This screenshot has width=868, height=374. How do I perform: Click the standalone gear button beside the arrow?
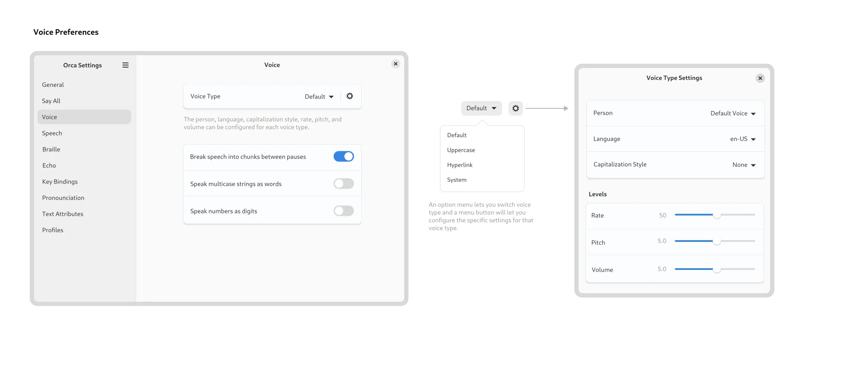pos(515,108)
